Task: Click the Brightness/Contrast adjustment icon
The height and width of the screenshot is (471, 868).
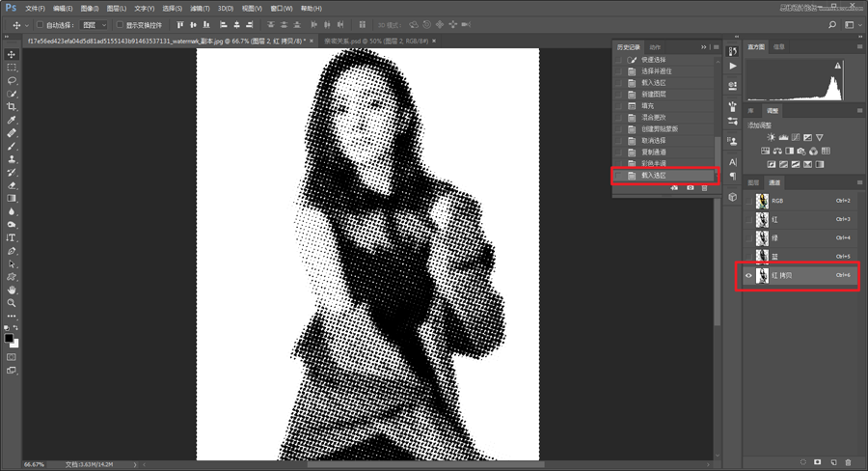Action: pos(772,138)
